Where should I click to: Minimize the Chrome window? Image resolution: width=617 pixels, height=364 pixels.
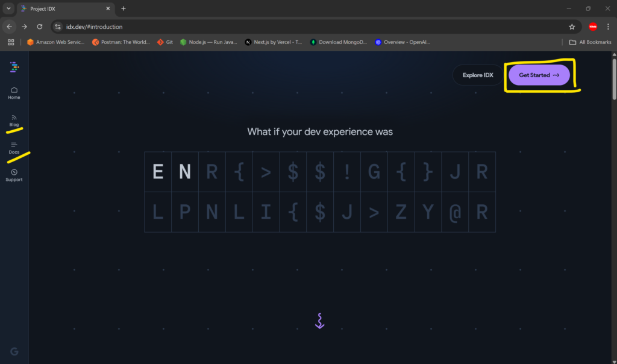[569, 8]
